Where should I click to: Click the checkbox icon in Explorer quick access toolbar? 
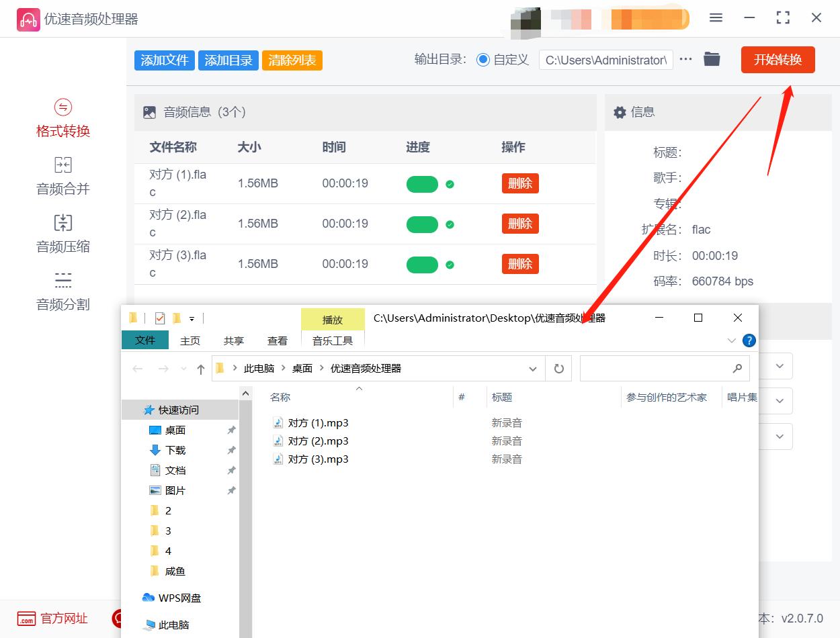tap(159, 318)
